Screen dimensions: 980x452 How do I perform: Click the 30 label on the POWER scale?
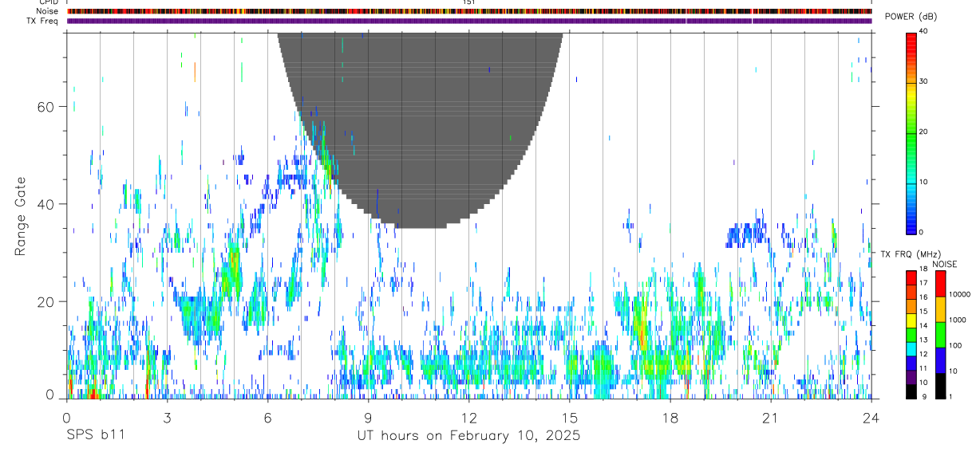pos(925,81)
